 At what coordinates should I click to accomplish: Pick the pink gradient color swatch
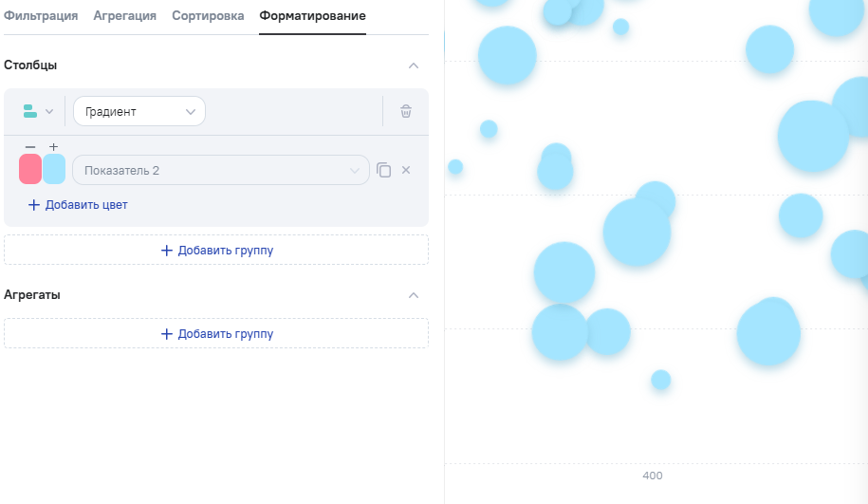(30, 169)
